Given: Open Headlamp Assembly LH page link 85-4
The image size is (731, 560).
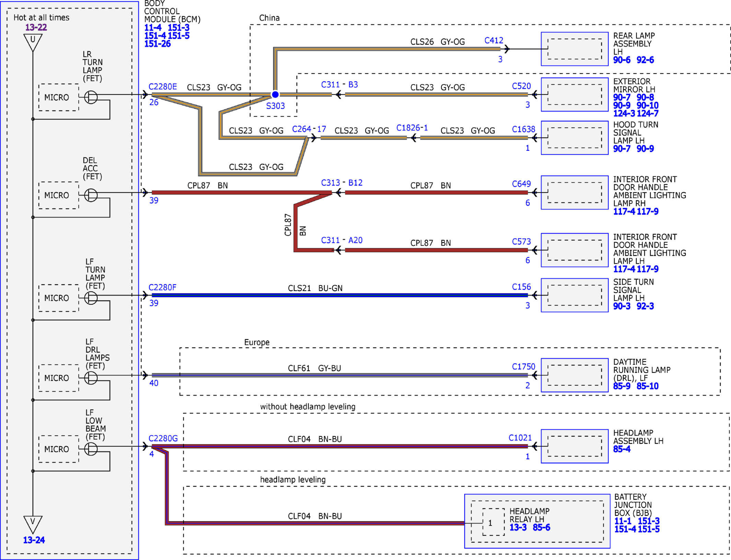Looking at the screenshot, I should pos(622,449).
